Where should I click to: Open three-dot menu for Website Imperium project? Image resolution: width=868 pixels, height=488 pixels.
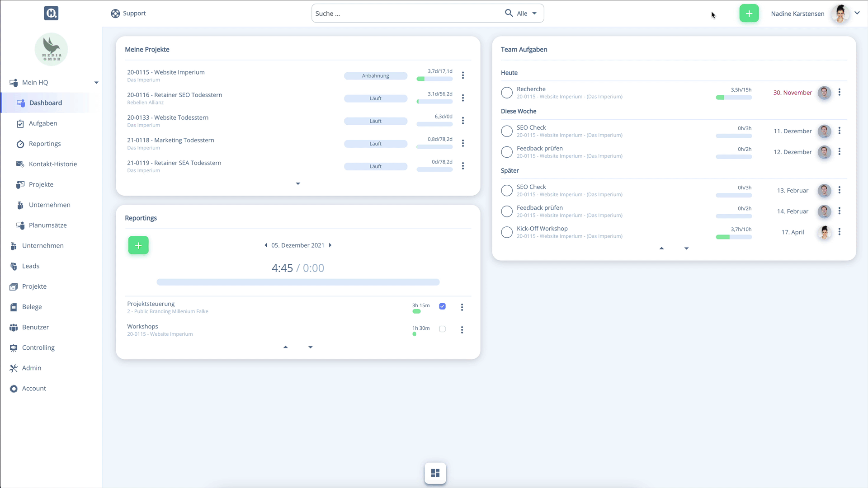point(463,75)
